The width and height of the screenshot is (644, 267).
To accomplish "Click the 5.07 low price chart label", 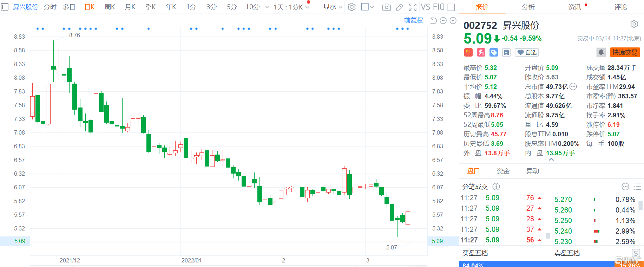I will coord(392,247).
